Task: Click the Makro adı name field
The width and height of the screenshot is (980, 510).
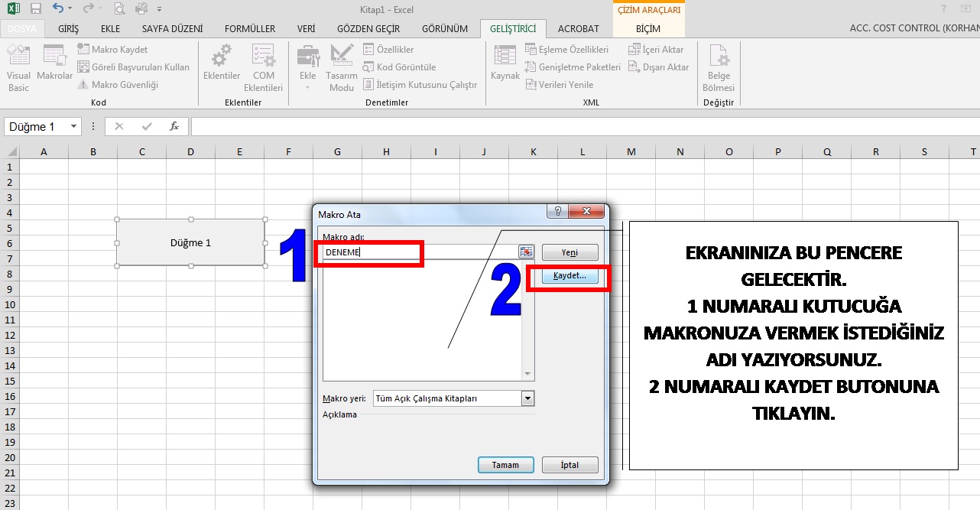Action: coord(420,252)
